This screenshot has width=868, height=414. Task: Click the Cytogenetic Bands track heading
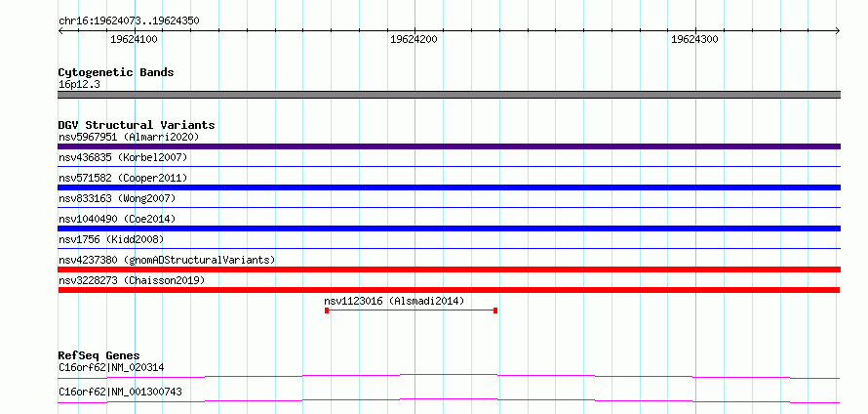click(116, 72)
